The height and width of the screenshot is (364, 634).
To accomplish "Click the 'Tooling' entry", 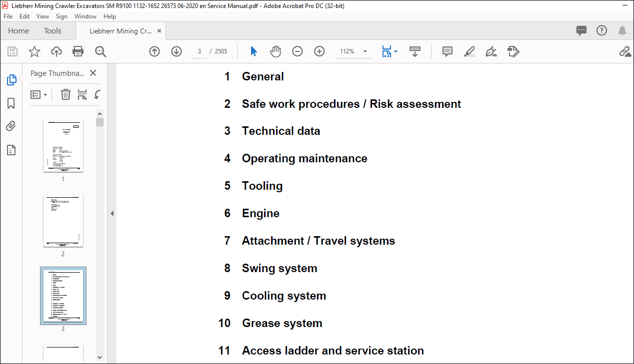I will (262, 186).
